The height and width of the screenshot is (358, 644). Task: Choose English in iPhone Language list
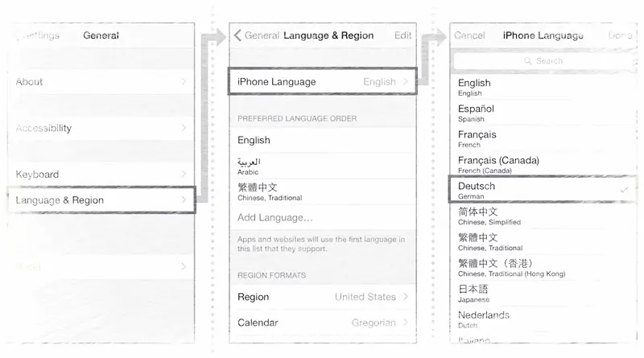543,87
